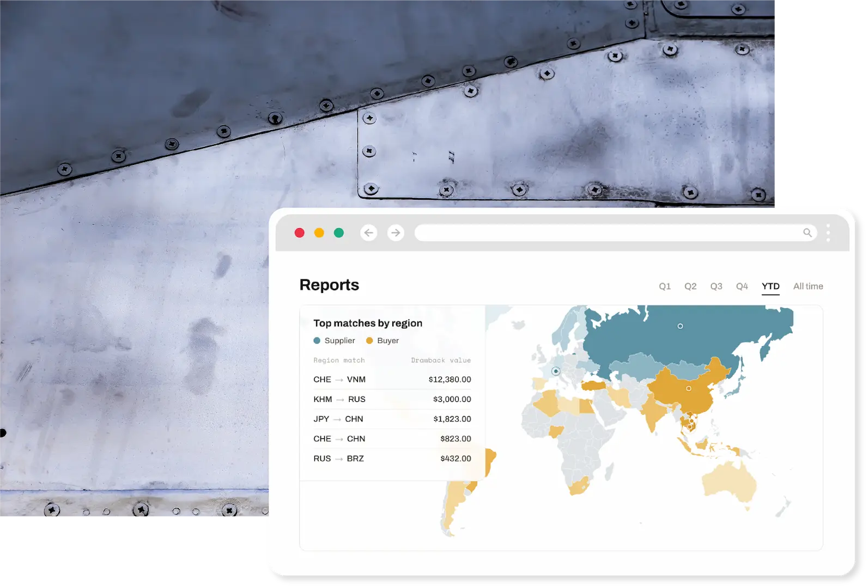Click the map marker on China

pos(689,389)
